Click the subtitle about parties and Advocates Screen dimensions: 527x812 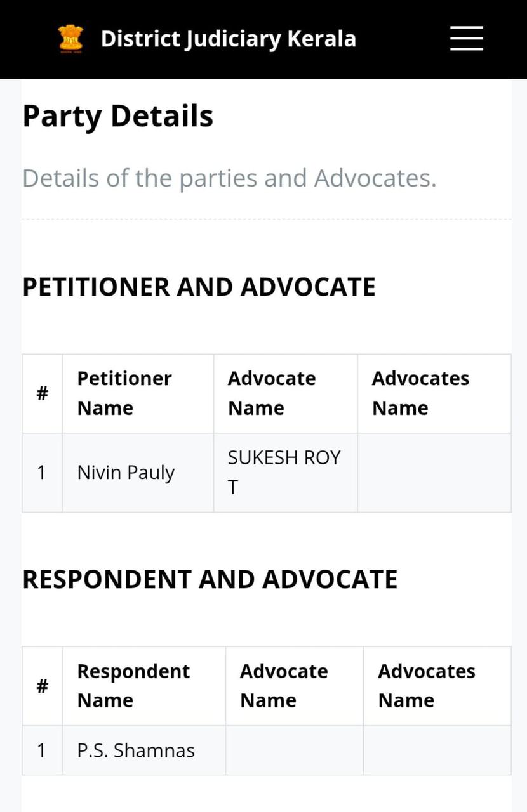click(x=229, y=178)
